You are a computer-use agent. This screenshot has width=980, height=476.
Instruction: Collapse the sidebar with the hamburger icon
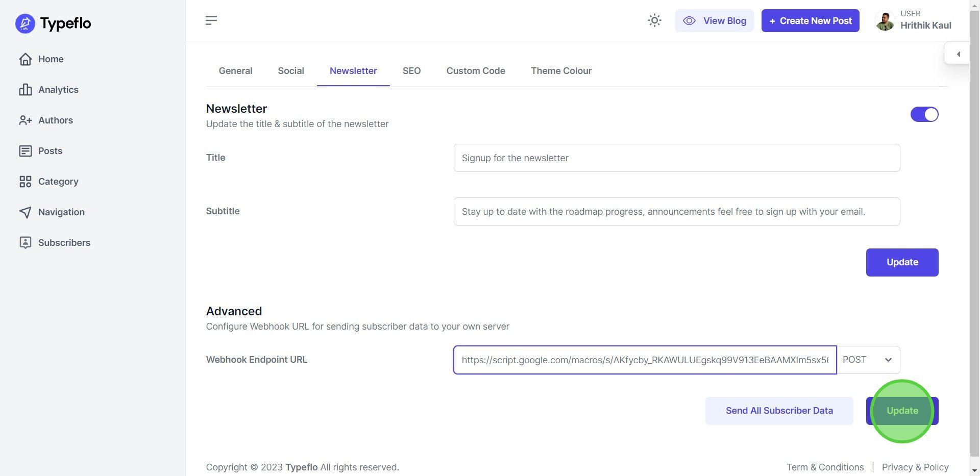(x=211, y=20)
